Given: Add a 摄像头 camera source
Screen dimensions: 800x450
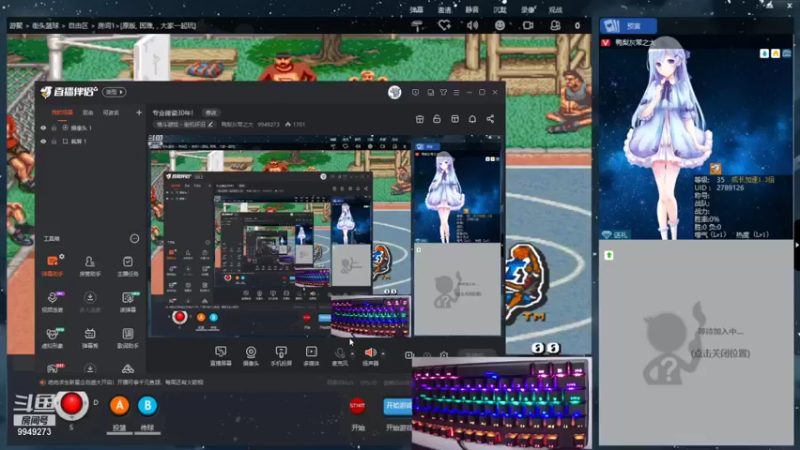Looking at the screenshot, I should [x=251, y=356].
